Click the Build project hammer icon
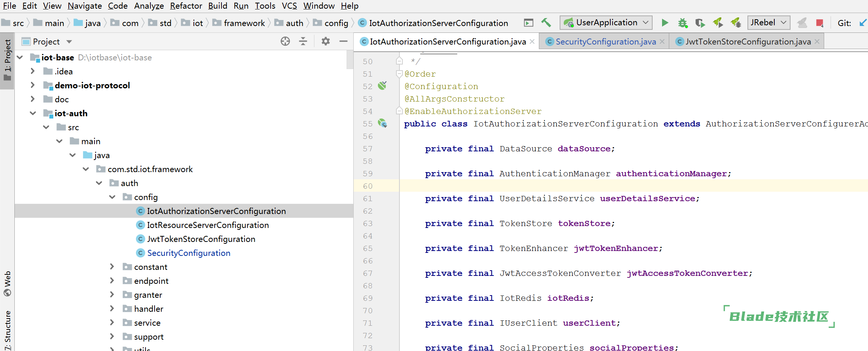This screenshot has width=868, height=351. [546, 23]
